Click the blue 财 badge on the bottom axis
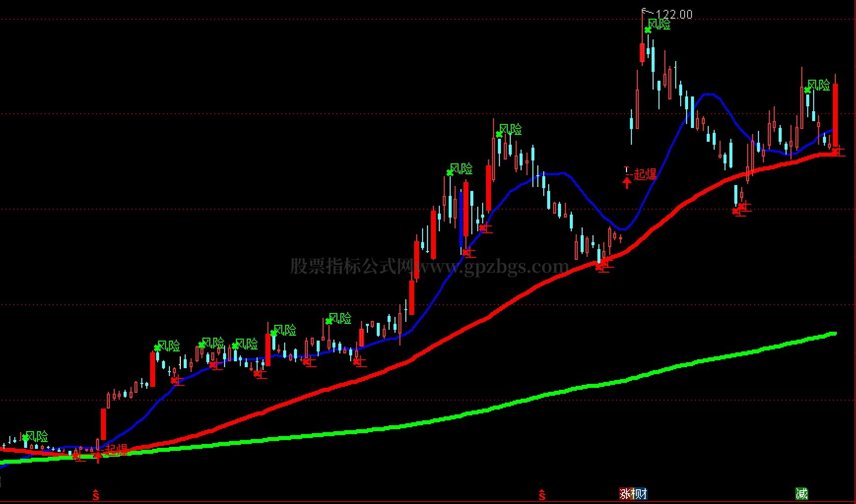This screenshot has height=504, width=856. pyautogui.click(x=642, y=493)
